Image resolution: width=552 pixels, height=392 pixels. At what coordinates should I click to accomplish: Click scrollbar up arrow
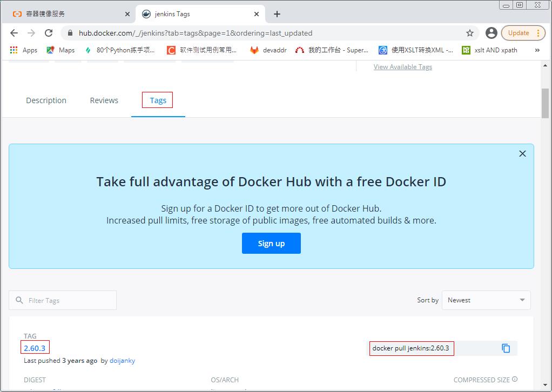pyautogui.click(x=546, y=65)
